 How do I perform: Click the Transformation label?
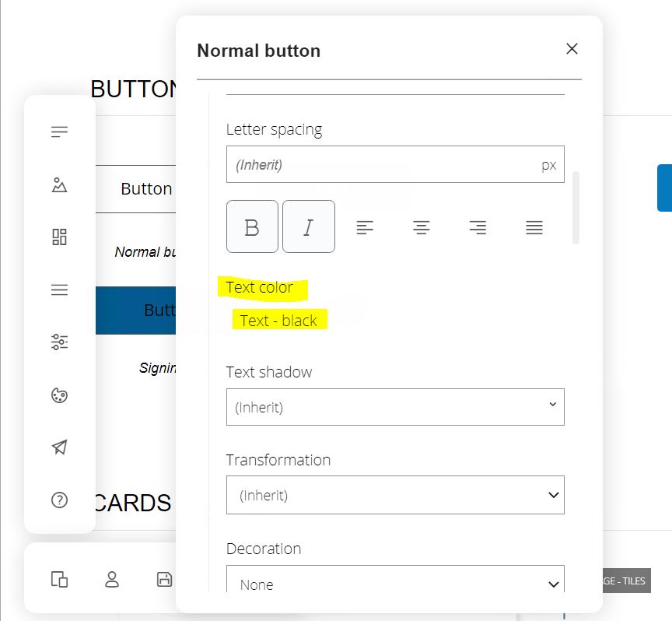(278, 460)
